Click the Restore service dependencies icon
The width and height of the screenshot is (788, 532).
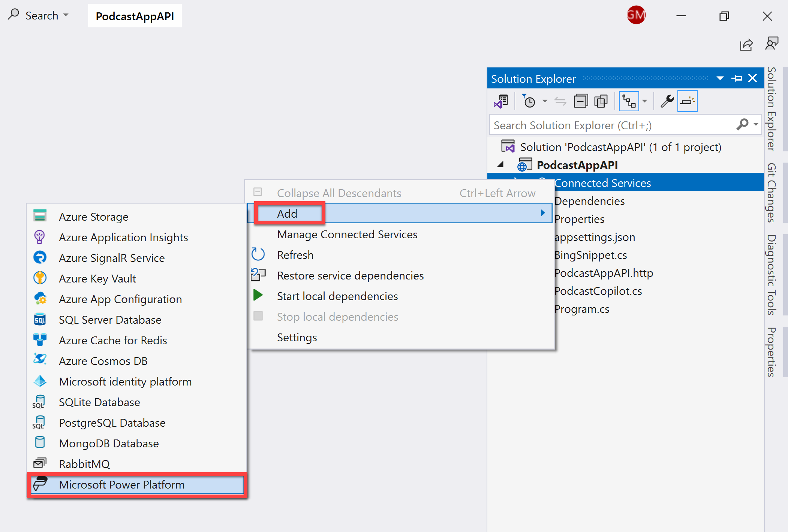point(258,275)
